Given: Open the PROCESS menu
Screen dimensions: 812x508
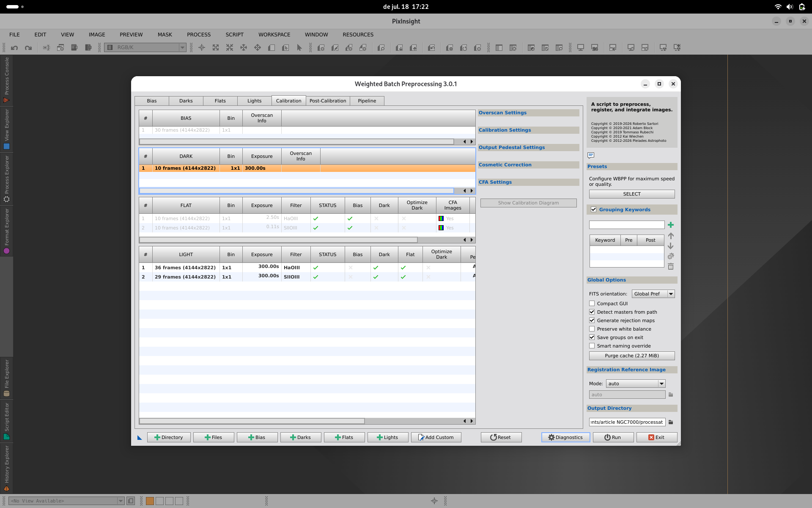Looking at the screenshot, I should [x=199, y=35].
